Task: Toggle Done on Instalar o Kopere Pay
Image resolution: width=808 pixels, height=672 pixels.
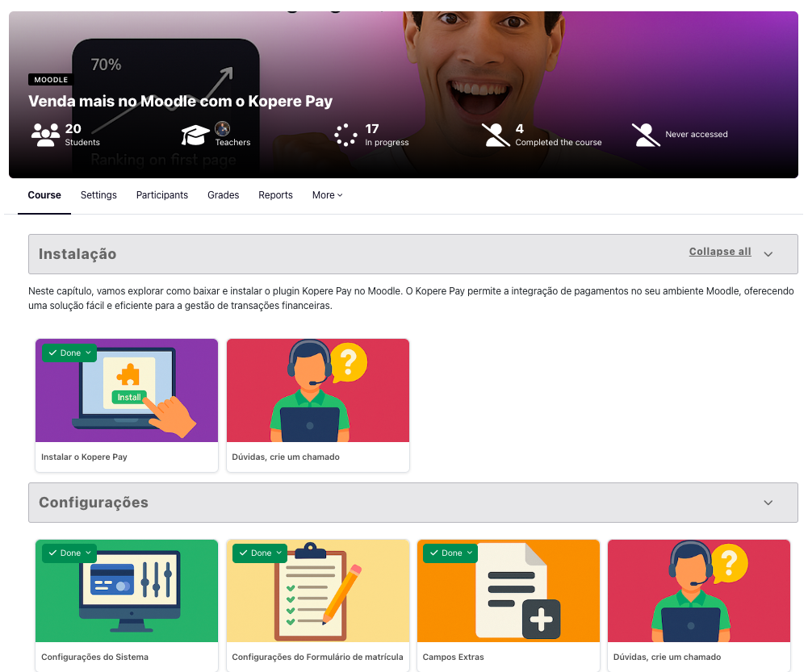Action: (x=69, y=353)
